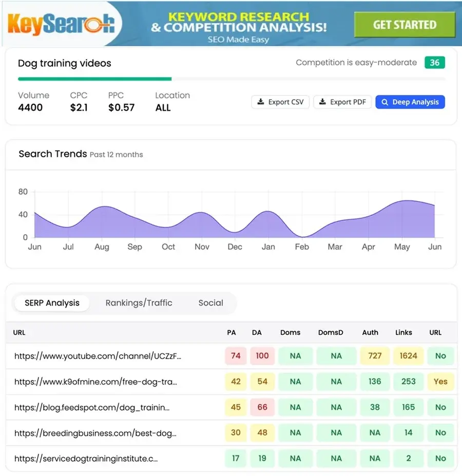Click the download icon on Export PDF
462x476 pixels.
click(322, 102)
